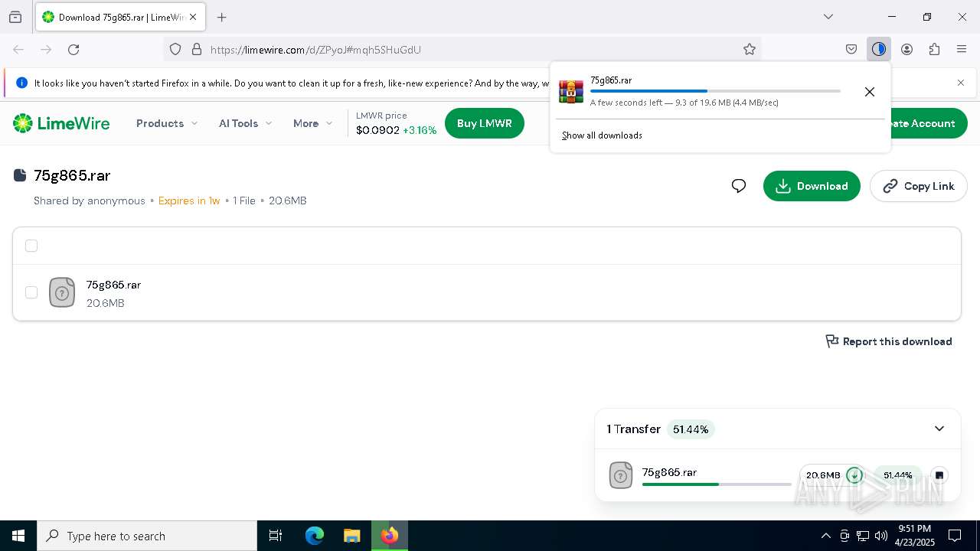
Task: Stop the 75g865.rar transfer
Action: click(939, 475)
